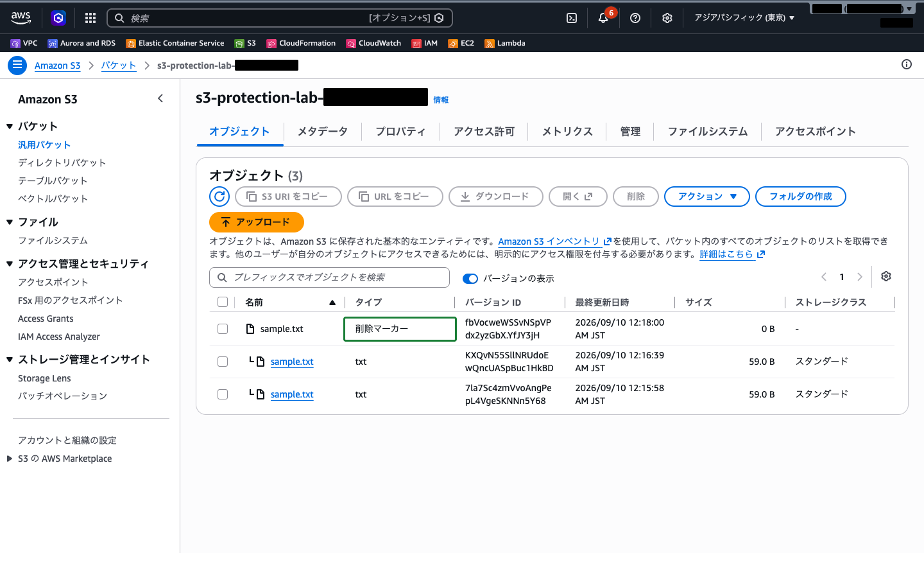The width and height of the screenshot is (924, 578).
Task: Click the top AWS 検索 search box
Action: coord(280,18)
